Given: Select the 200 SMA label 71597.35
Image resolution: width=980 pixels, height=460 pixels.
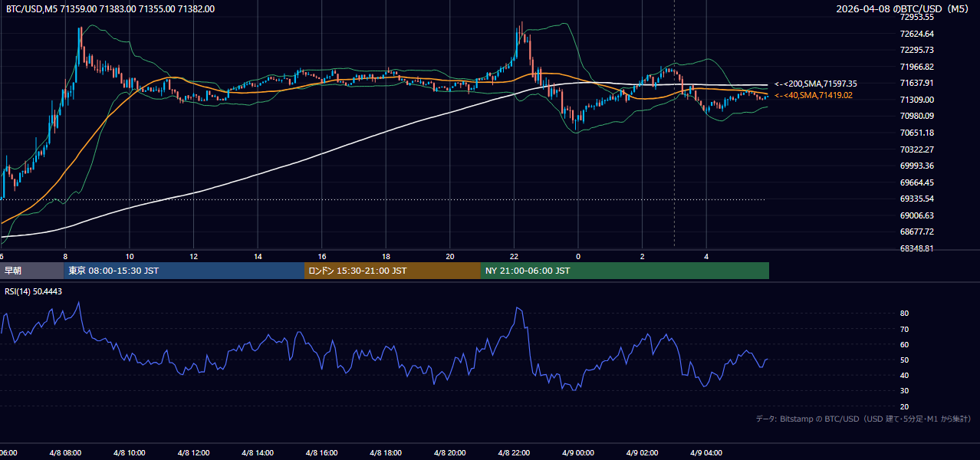Looking at the screenshot, I should [x=816, y=84].
